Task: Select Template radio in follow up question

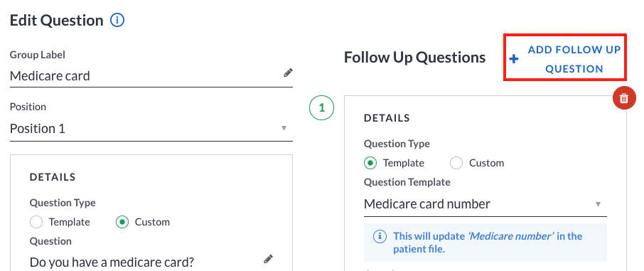Action: [x=370, y=163]
